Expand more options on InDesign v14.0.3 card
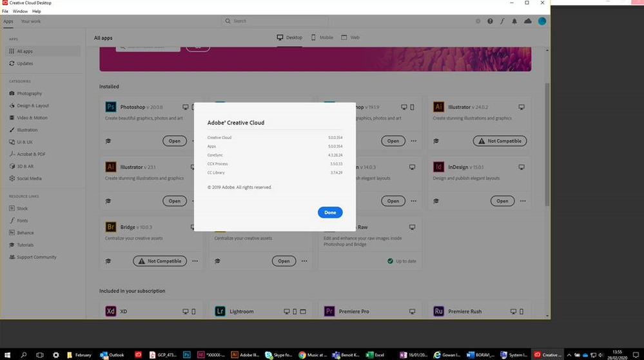Viewport: 644px width, 360px height. (414, 201)
